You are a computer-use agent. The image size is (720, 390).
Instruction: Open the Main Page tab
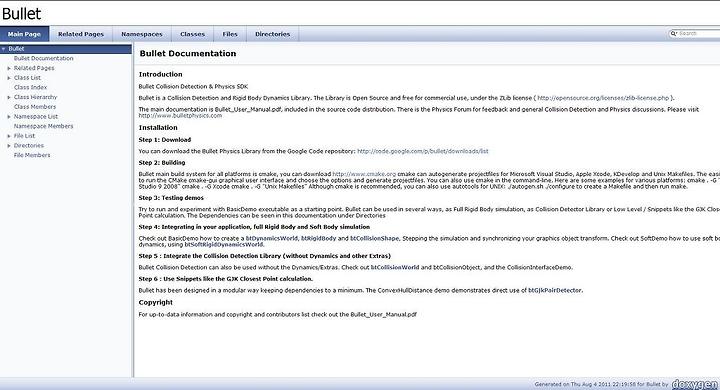[24, 34]
